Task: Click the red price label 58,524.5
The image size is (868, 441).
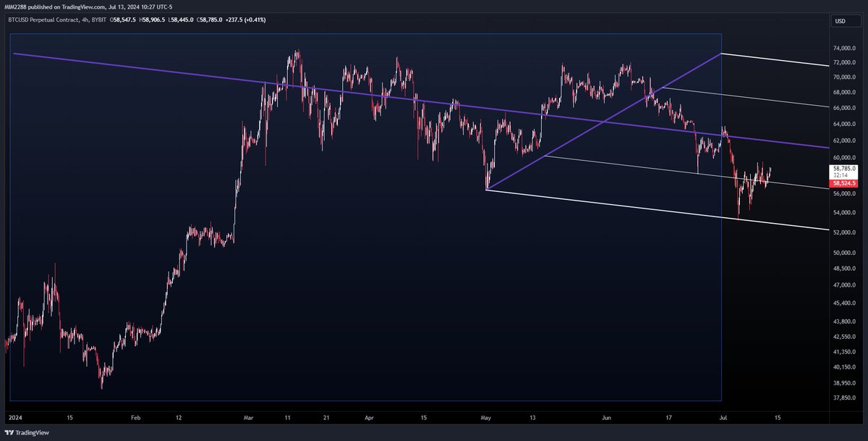Action: point(846,183)
